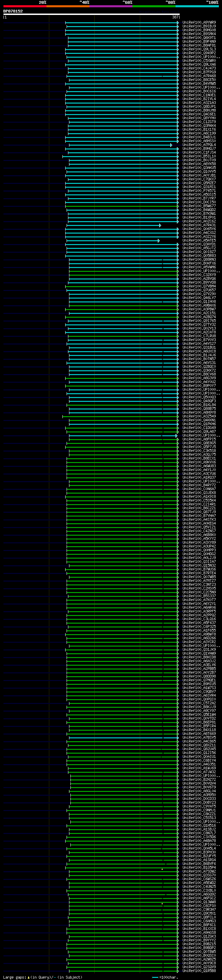Select the UniRef100_Q3AKU5 label
Viewport: 222px width, 980px height.
pyautogui.click(x=199, y=168)
